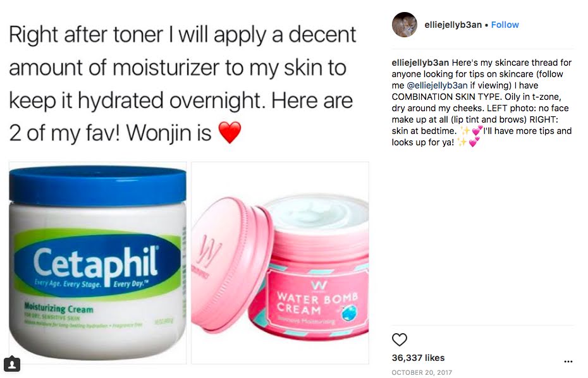Viewport: 588px width, 378px height.
Task: Open elliejellyb3an profile avatar
Action: (404, 25)
